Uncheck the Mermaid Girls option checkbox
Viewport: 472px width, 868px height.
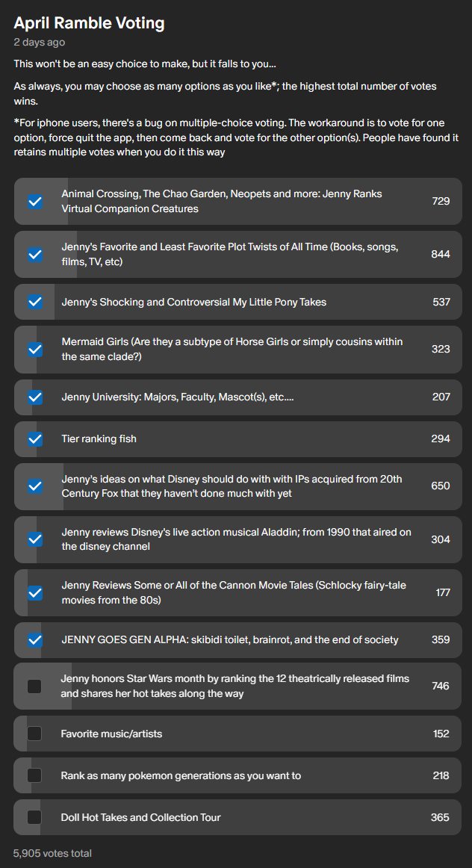(x=35, y=350)
